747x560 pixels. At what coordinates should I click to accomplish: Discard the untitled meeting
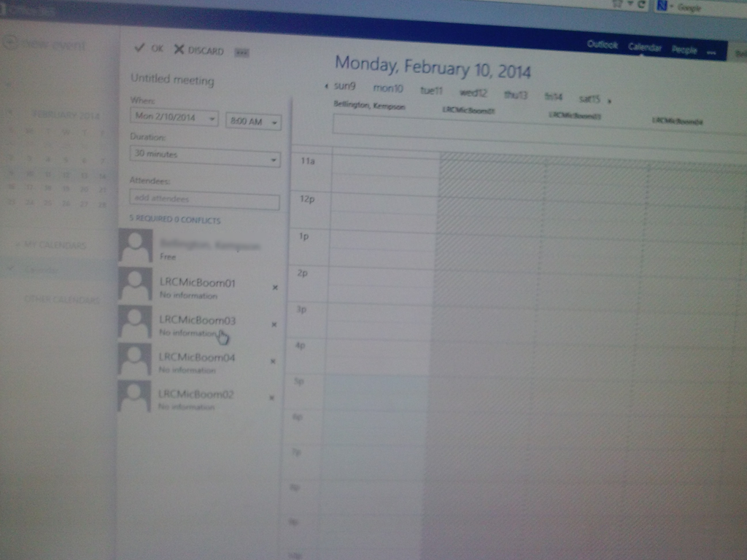point(198,50)
